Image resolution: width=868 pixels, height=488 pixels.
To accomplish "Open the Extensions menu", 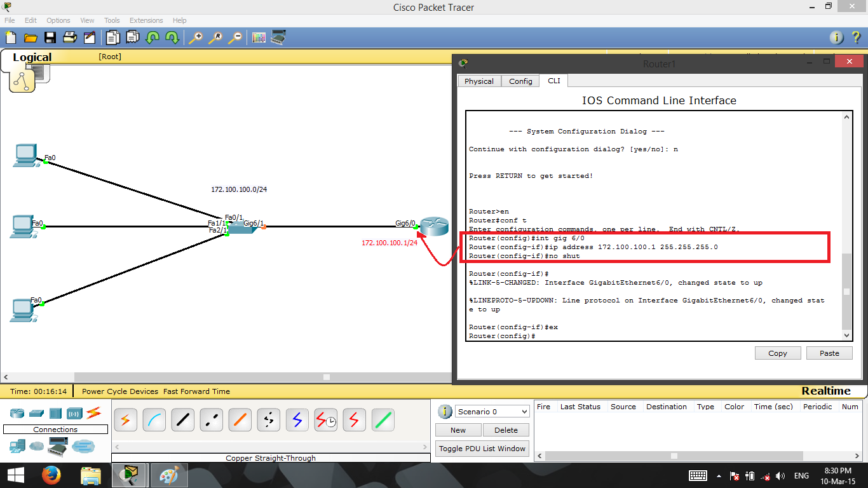I will pos(146,20).
